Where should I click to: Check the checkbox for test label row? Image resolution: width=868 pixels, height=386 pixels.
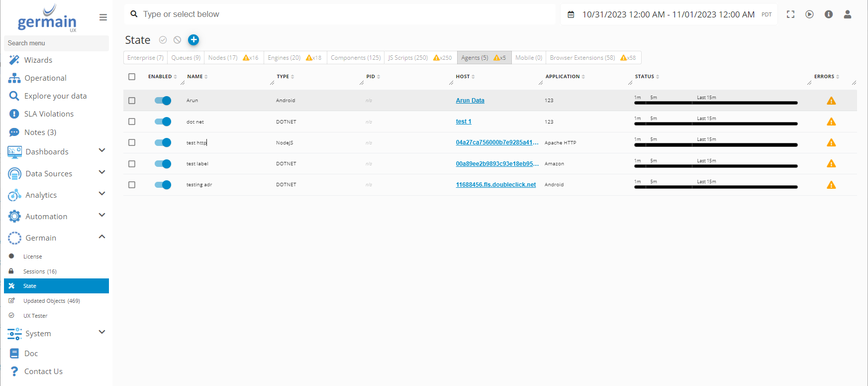click(132, 164)
